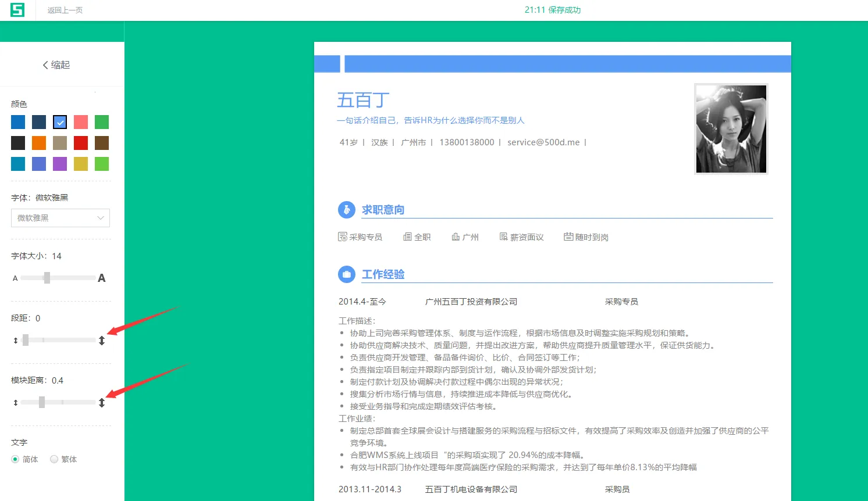Click the 求职意向 section heading

coord(383,210)
